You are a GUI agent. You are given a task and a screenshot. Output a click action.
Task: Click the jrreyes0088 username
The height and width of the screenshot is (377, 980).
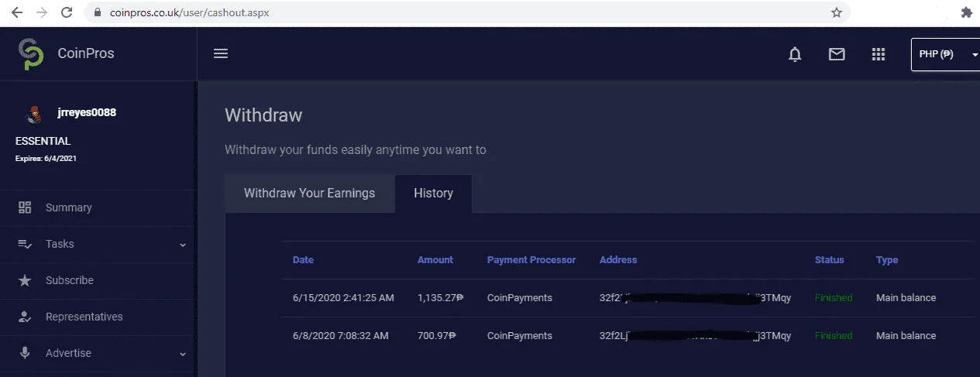pyautogui.click(x=87, y=112)
